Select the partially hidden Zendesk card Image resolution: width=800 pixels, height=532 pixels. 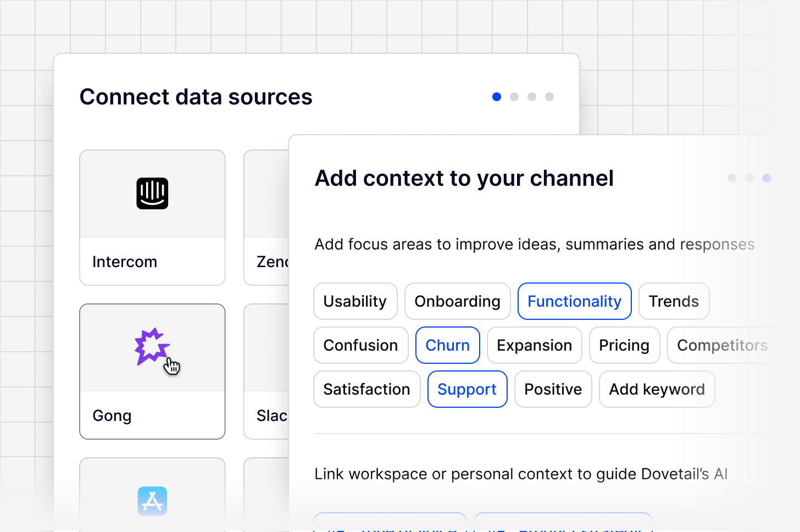(266, 218)
